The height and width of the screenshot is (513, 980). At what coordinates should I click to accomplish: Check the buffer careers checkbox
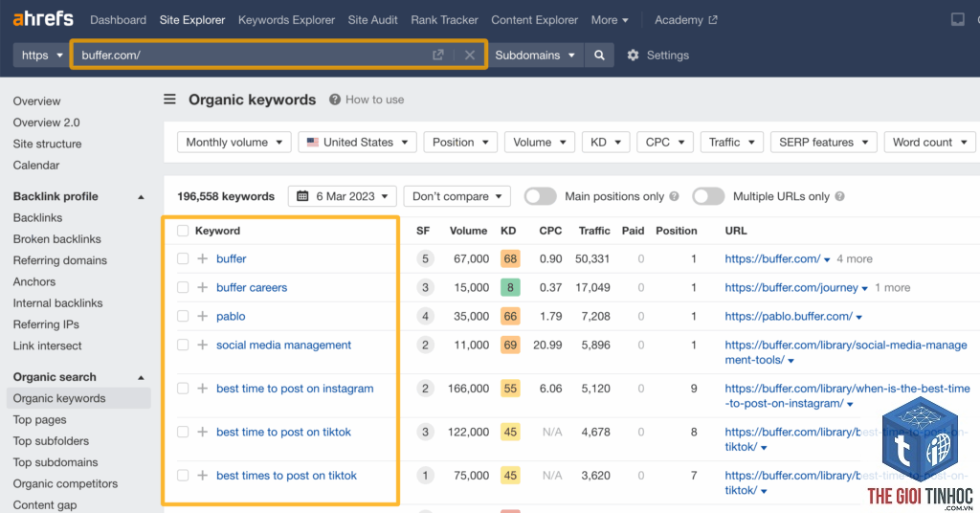183,287
